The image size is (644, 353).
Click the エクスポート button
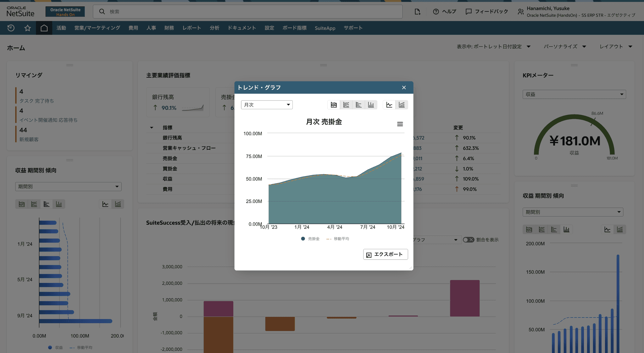pos(386,254)
